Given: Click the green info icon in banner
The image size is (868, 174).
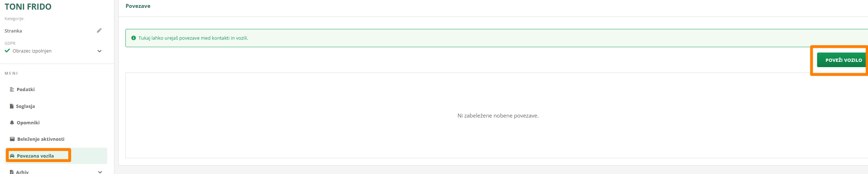Looking at the screenshot, I should pyautogui.click(x=134, y=38).
